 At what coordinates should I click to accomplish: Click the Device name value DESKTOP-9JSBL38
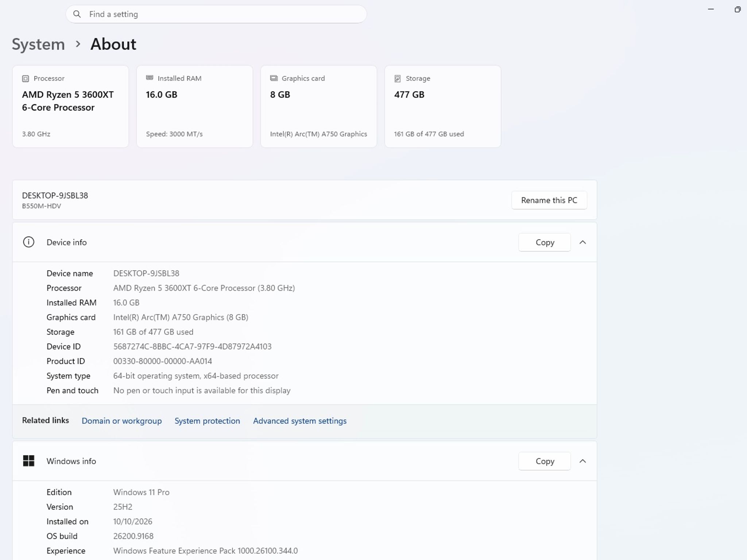pyautogui.click(x=146, y=273)
